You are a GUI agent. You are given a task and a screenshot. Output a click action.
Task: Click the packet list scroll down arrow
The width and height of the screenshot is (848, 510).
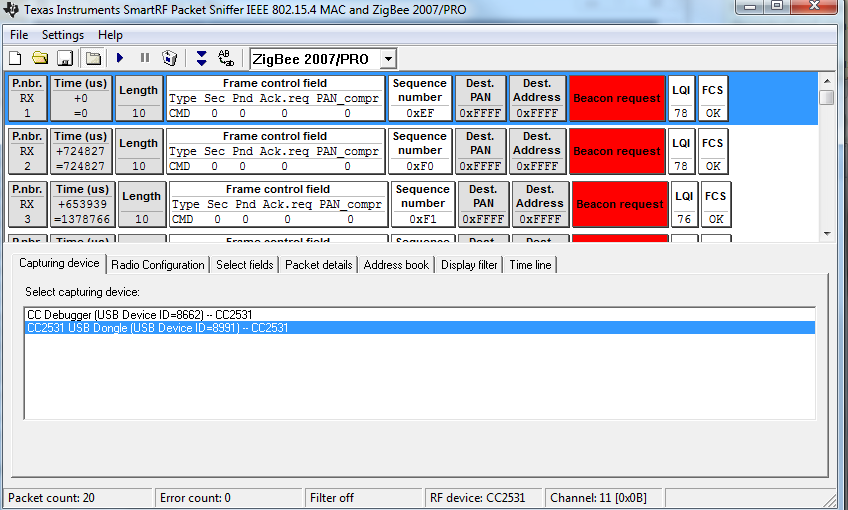[x=826, y=234]
